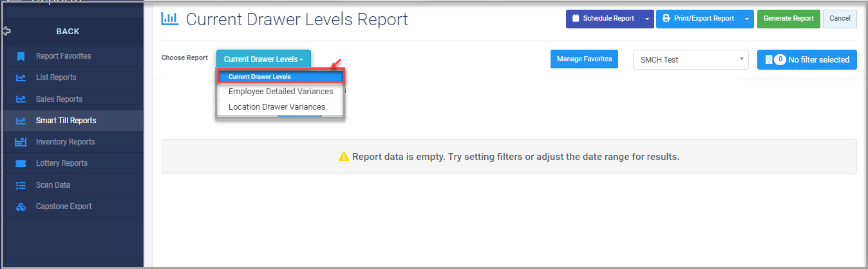Screen dimensions: 868x269
Task: Click the Report Favorites bookmark icon
Action: point(21,56)
